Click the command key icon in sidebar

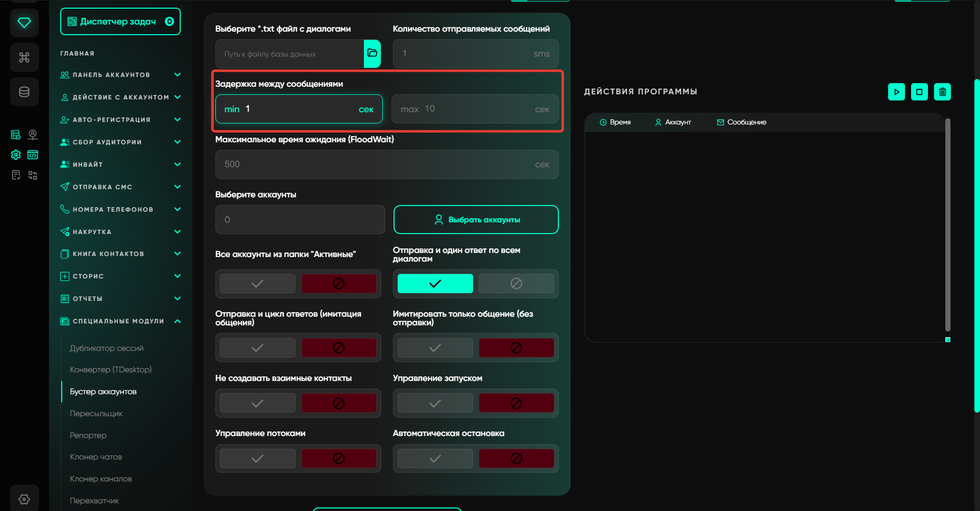click(x=24, y=57)
